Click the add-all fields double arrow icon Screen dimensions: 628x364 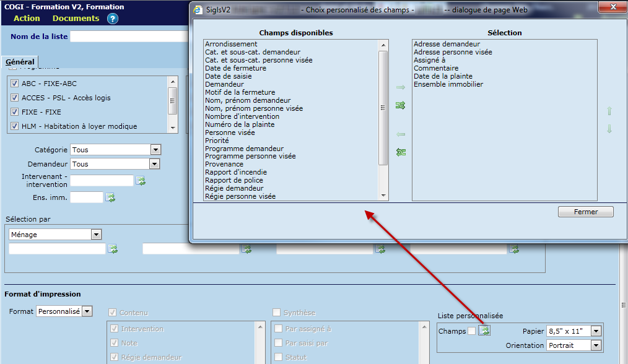pos(400,106)
